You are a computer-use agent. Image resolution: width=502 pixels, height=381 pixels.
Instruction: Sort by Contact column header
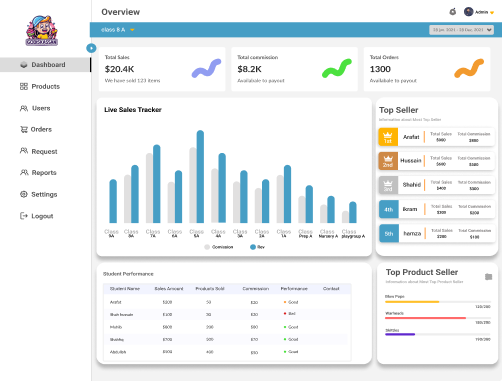pyautogui.click(x=331, y=289)
